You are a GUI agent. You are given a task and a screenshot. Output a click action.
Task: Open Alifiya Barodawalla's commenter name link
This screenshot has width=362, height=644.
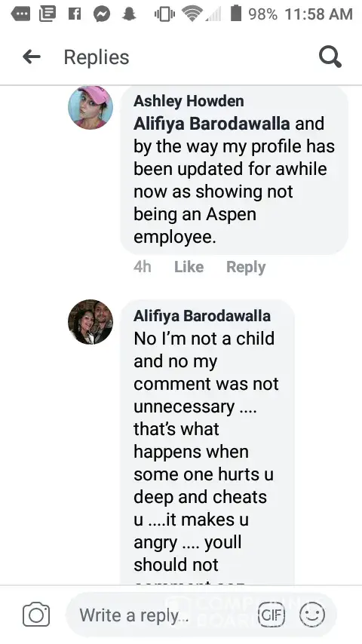click(202, 316)
